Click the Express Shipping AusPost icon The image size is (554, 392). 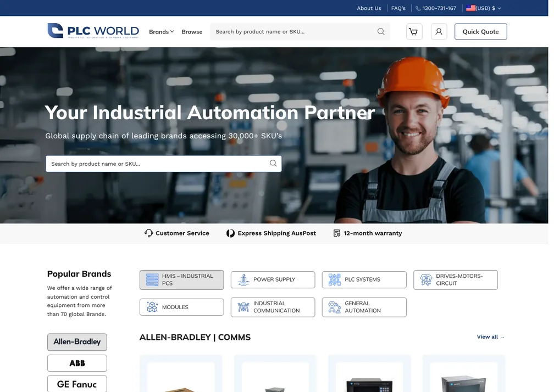click(230, 233)
